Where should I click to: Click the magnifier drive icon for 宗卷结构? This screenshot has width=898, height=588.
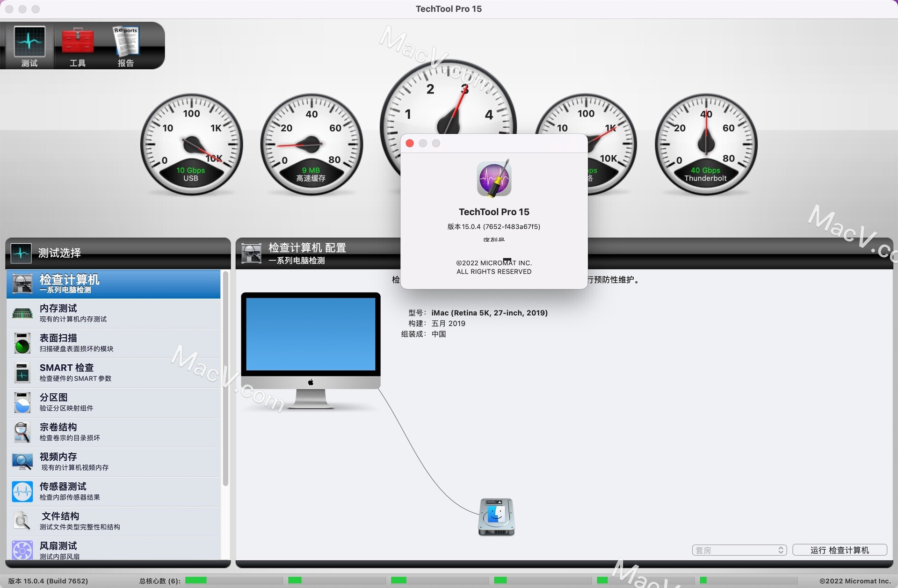tap(22, 432)
